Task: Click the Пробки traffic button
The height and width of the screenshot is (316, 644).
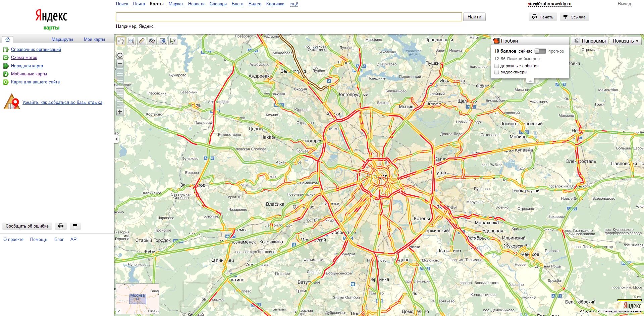Action: [530, 41]
